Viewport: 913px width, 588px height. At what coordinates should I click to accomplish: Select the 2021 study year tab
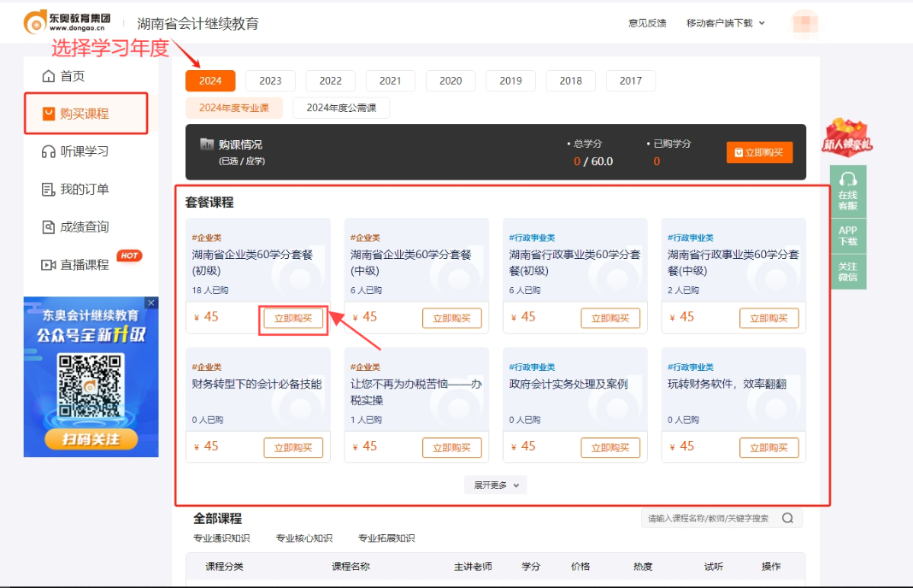click(x=390, y=81)
